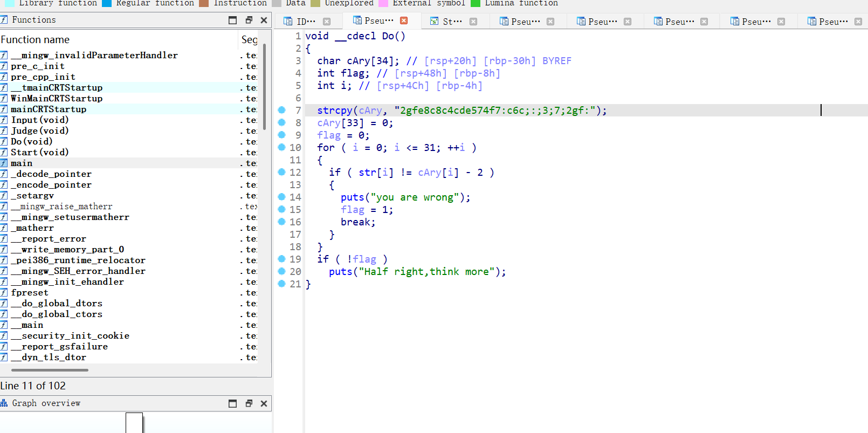Close the active pseudocode tab with red X
Image resolution: width=868 pixels, height=433 pixels.
(404, 20)
